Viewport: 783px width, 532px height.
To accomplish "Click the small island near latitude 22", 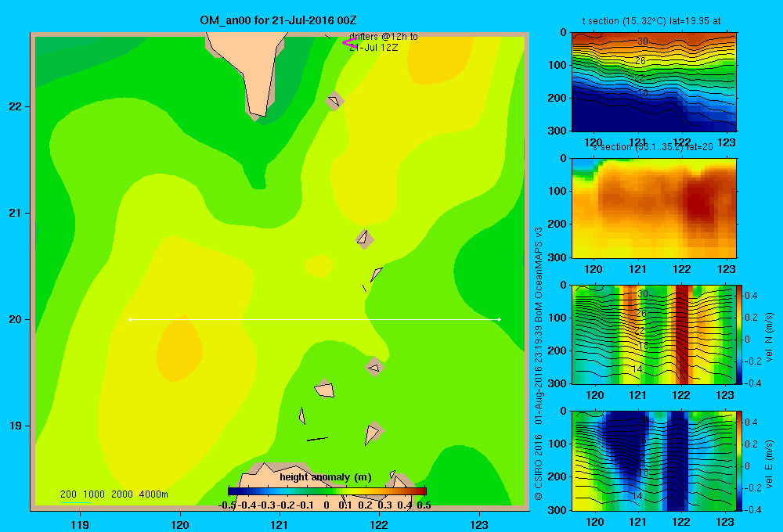I will 334,101.
